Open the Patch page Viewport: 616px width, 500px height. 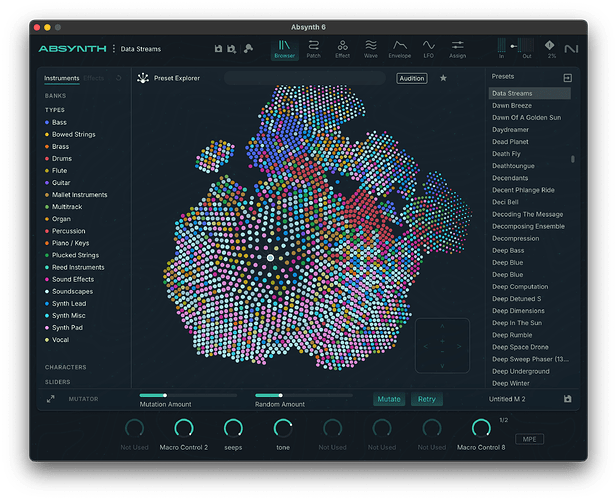313,49
